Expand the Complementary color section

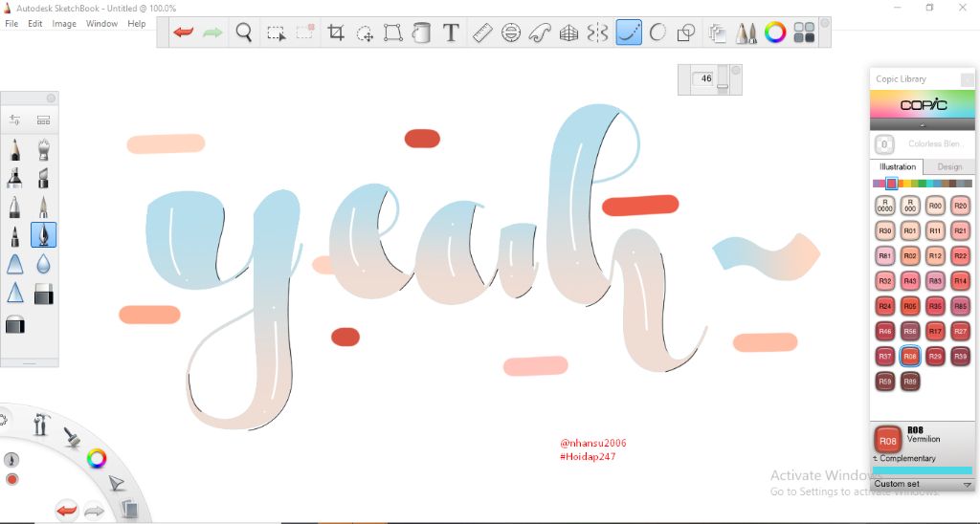904,458
